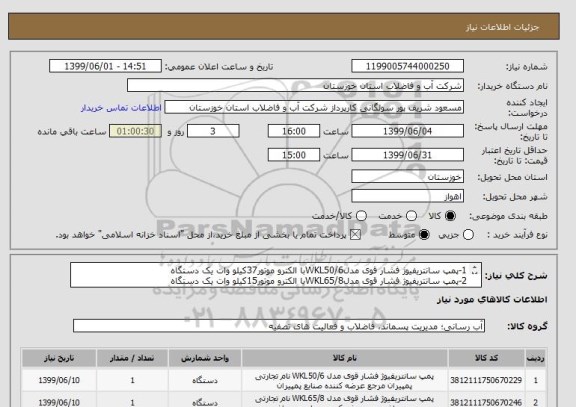This screenshot has width=576, height=407.
Task: Click the general description text area
Action: point(276,275)
